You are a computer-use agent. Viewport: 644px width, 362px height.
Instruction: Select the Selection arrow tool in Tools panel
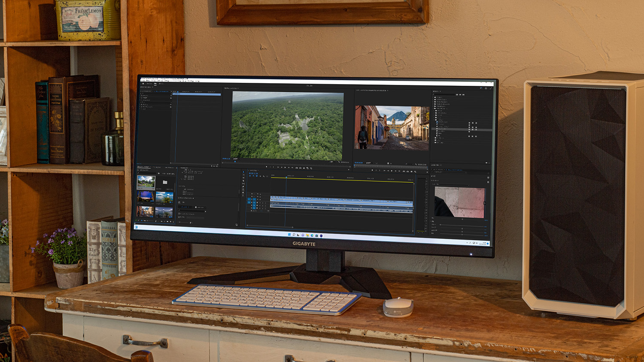pyautogui.click(x=243, y=172)
